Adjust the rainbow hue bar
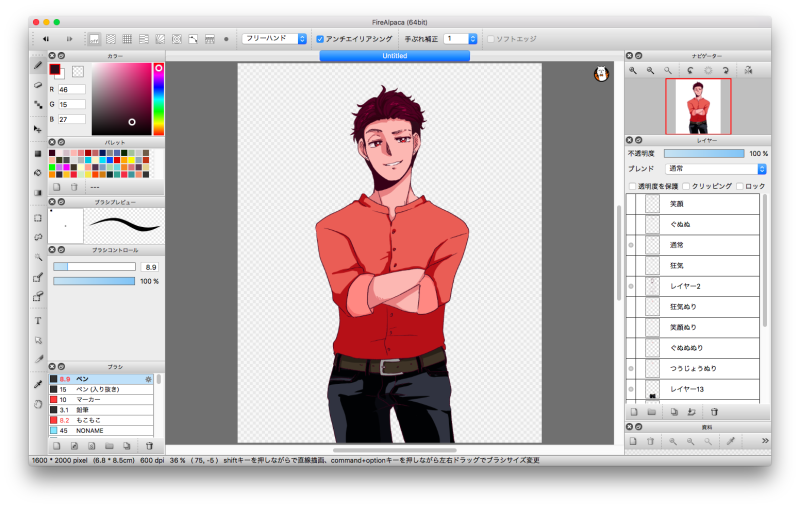800x507 pixels. [x=159, y=99]
